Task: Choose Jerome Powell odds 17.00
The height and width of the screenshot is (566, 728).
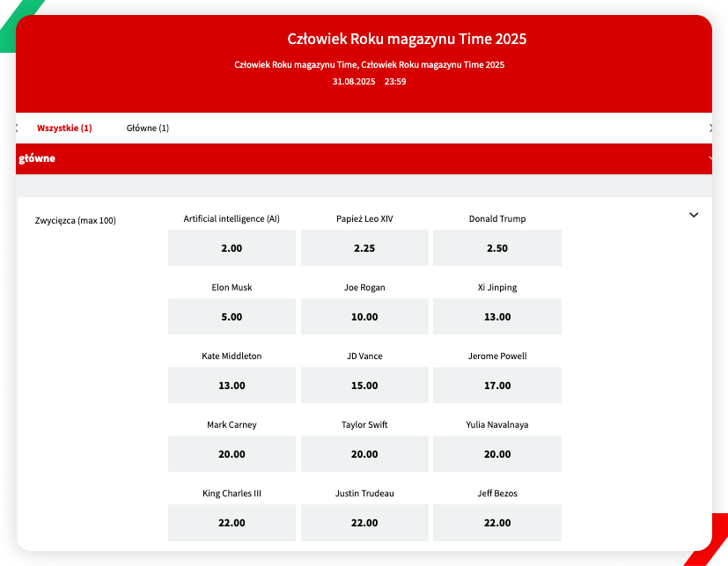Action: tap(497, 386)
